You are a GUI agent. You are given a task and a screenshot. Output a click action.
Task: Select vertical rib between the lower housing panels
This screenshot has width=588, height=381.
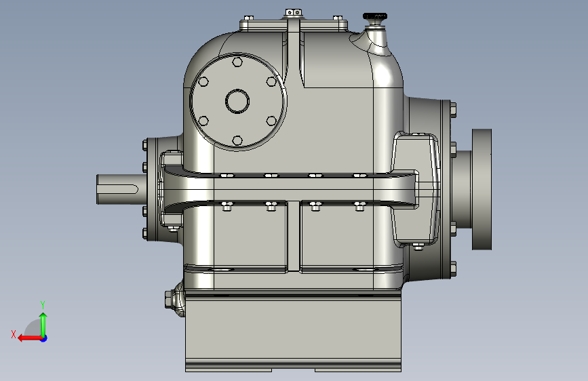294,236
